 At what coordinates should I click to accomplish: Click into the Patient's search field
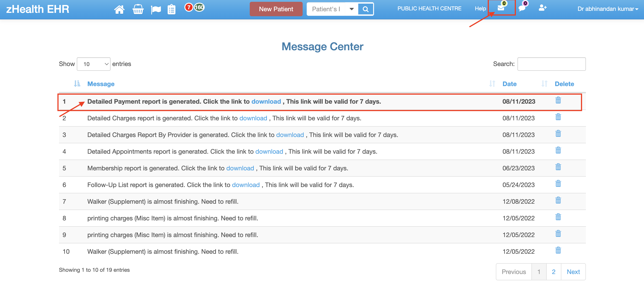point(326,9)
